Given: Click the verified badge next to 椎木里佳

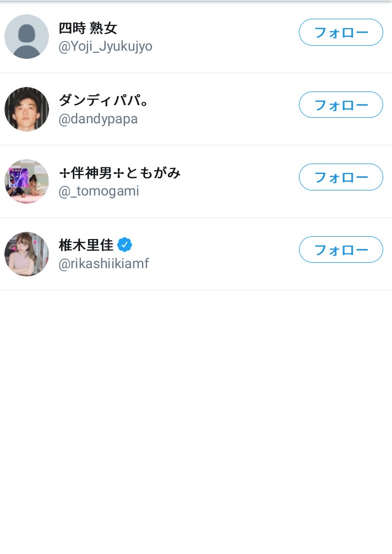Looking at the screenshot, I should point(124,245).
